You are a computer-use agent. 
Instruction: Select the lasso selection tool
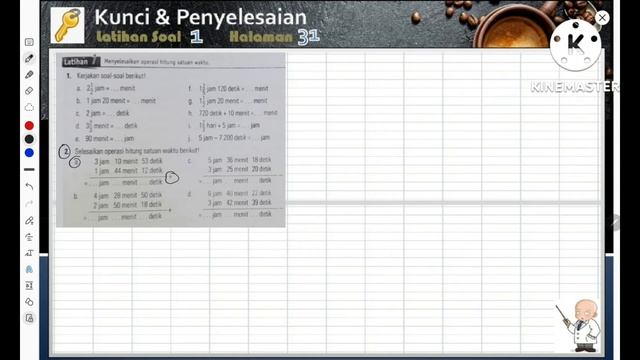pos(29,107)
